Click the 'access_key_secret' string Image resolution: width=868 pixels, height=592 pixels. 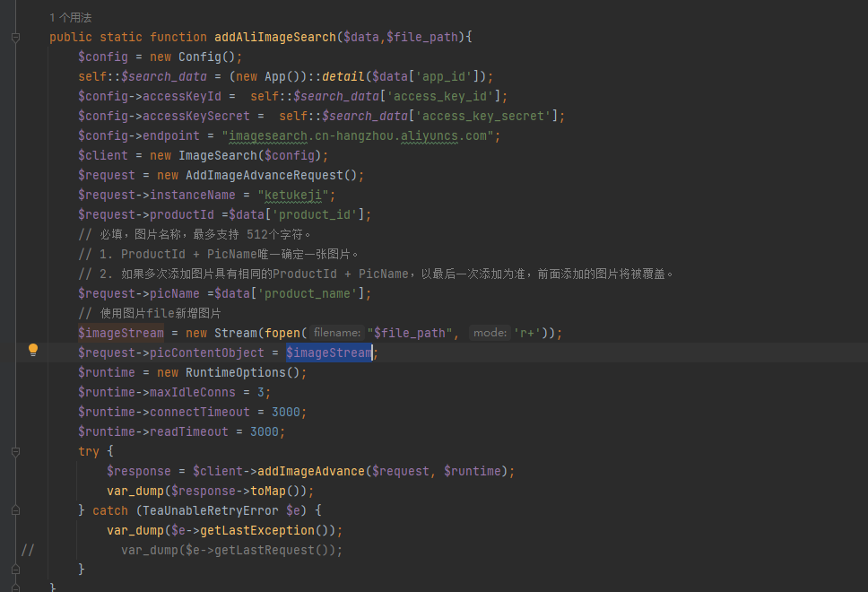(x=482, y=117)
